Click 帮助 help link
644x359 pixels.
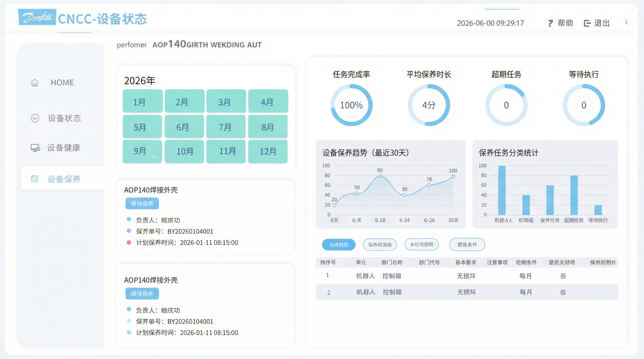(x=565, y=23)
